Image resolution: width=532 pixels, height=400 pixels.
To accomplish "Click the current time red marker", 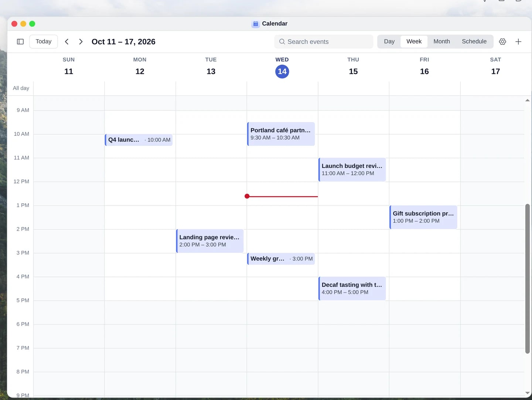I will (247, 196).
